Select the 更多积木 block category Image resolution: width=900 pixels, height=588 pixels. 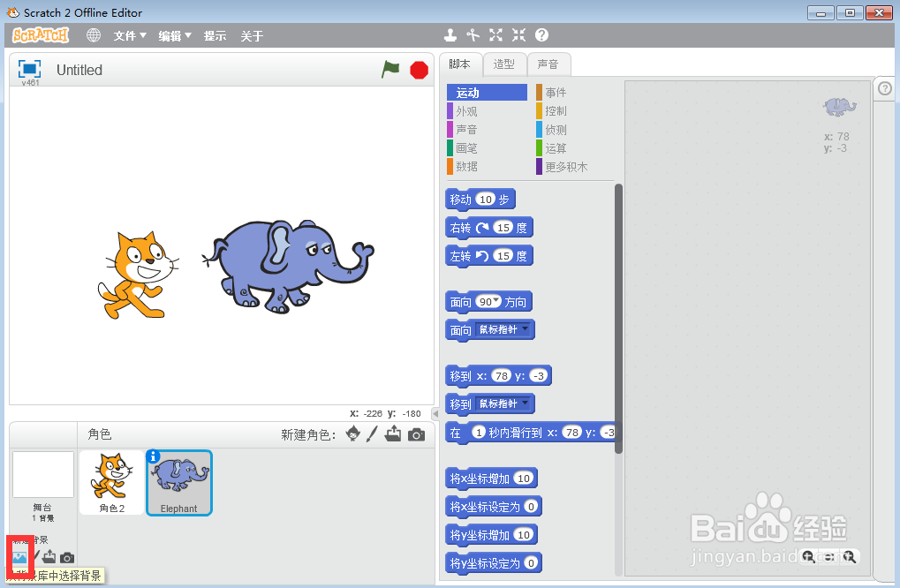[574, 166]
